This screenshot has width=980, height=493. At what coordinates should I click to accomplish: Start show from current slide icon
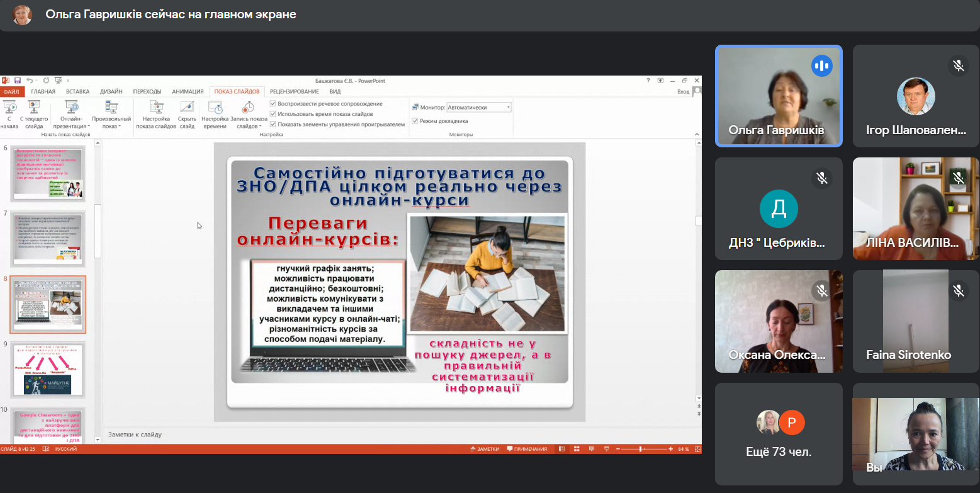pos(34,108)
